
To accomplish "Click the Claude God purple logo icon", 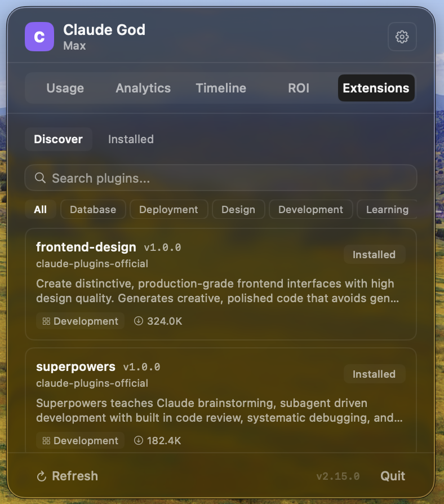I will (x=38, y=37).
